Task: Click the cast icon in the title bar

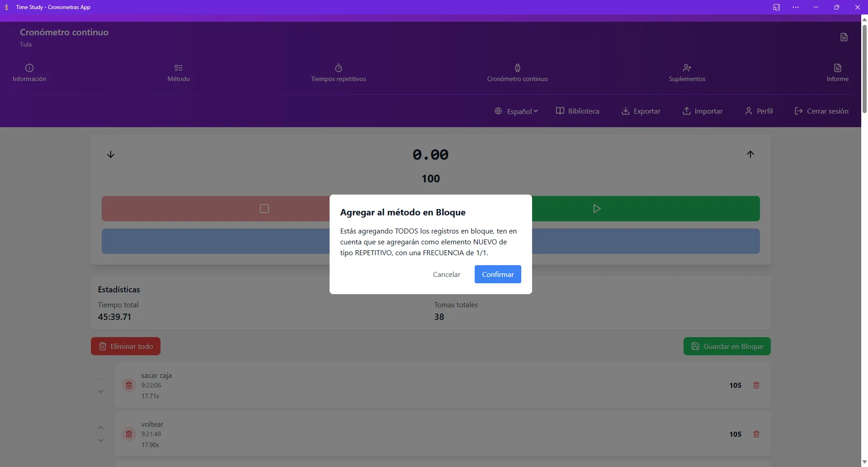Action: click(776, 7)
